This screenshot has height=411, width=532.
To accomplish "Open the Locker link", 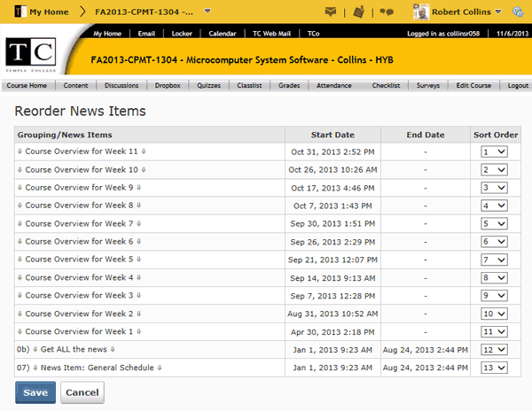I will (x=182, y=34).
